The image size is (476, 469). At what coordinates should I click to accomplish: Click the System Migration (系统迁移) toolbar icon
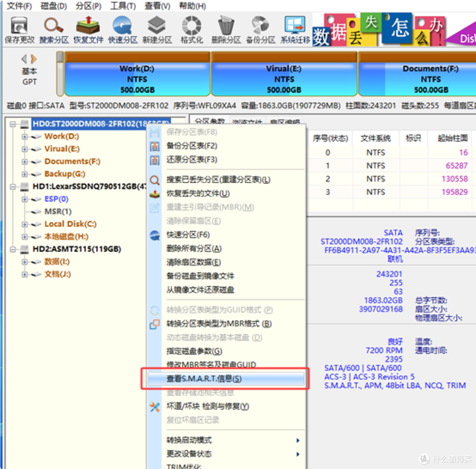pos(295,30)
